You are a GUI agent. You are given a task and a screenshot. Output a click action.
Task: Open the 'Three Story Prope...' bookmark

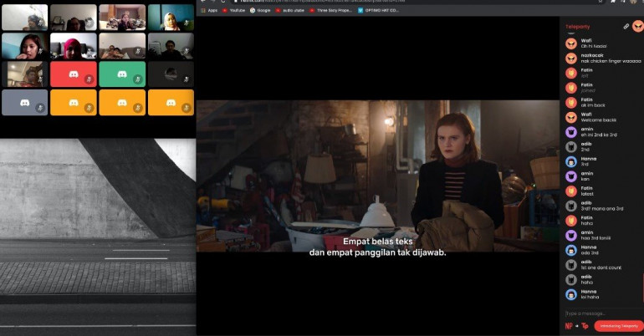330,10
